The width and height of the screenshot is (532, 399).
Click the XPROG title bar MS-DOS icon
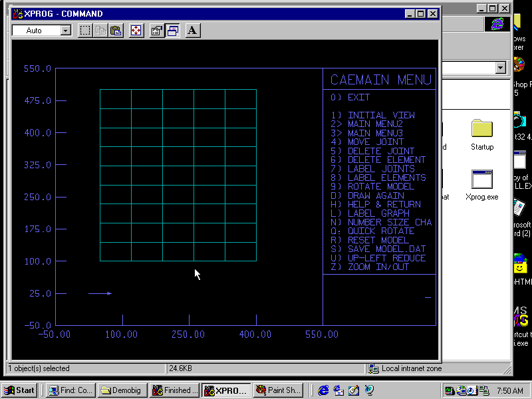(x=18, y=13)
